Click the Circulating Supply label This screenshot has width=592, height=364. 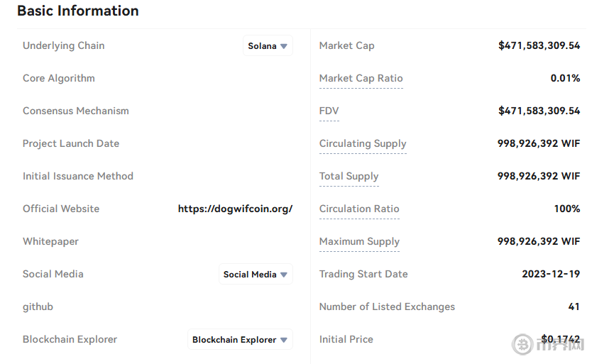click(363, 144)
